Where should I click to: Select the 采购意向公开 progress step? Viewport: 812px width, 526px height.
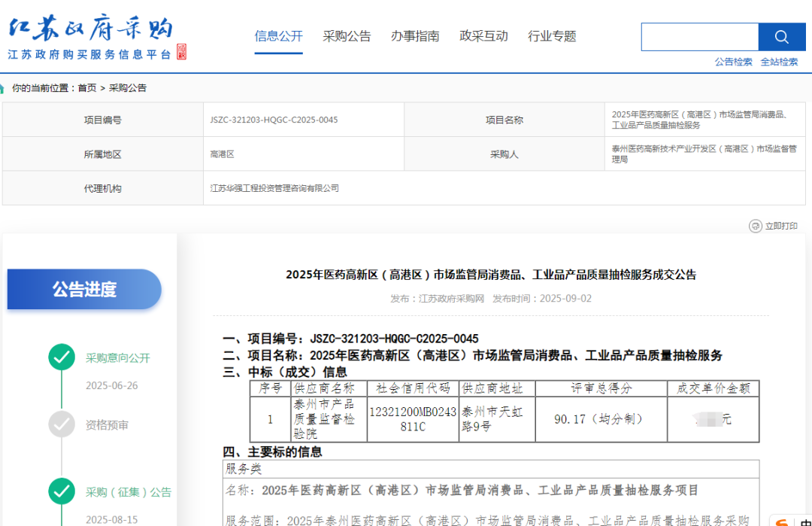pyautogui.click(x=118, y=358)
